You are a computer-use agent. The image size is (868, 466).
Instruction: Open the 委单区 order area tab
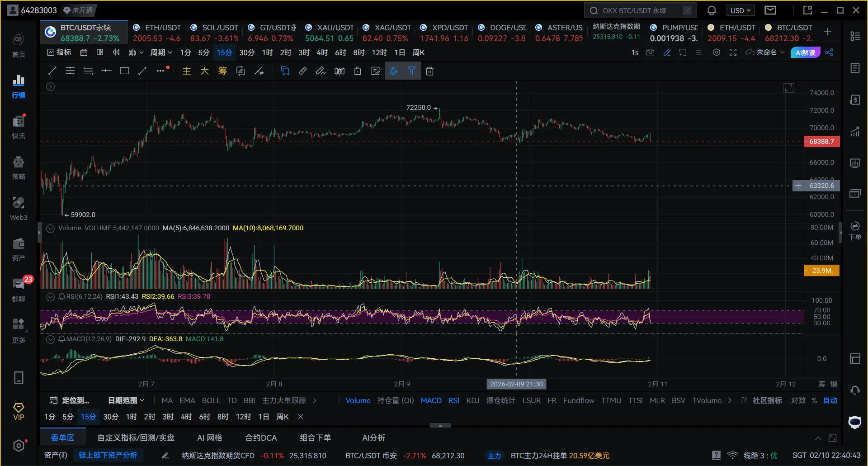62,437
